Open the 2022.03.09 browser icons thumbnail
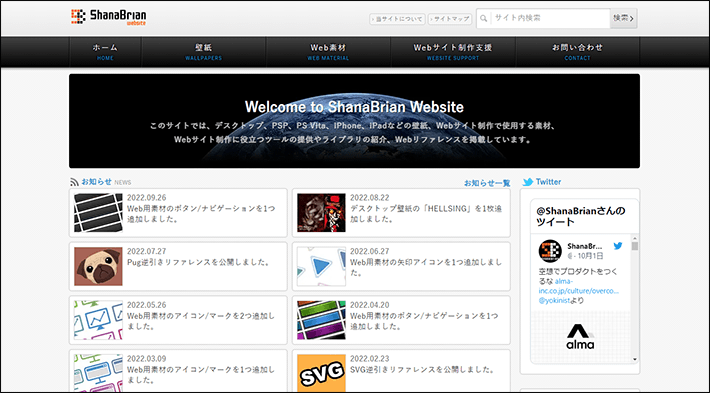Viewport: 710px width, 393px height. [98, 373]
